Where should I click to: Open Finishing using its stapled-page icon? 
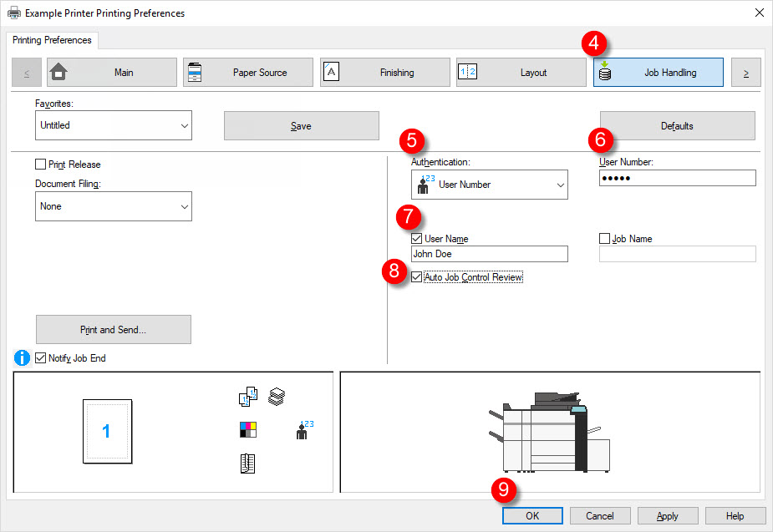[331, 72]
